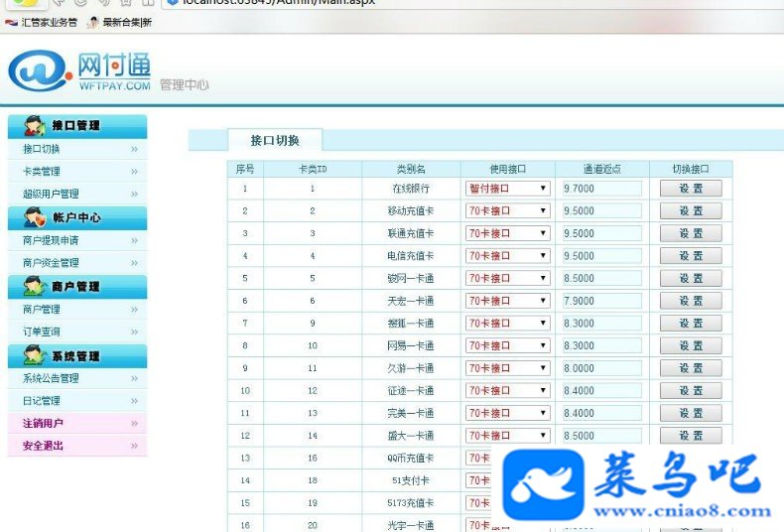Click 设置 button for 电信充值卡 row
Image resolution: width=784 pixels, height=532 pixels.
[x=691, y=256]
